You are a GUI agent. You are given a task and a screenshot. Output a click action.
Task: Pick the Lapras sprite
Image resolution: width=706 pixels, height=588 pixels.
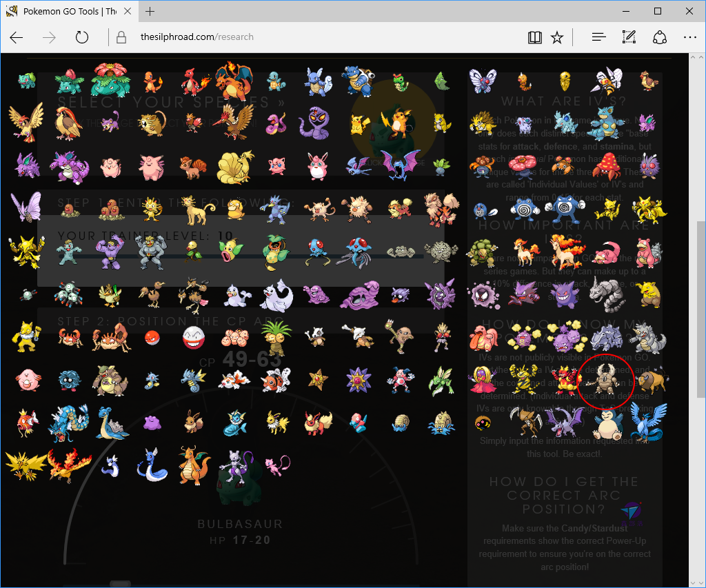(111, 423)
